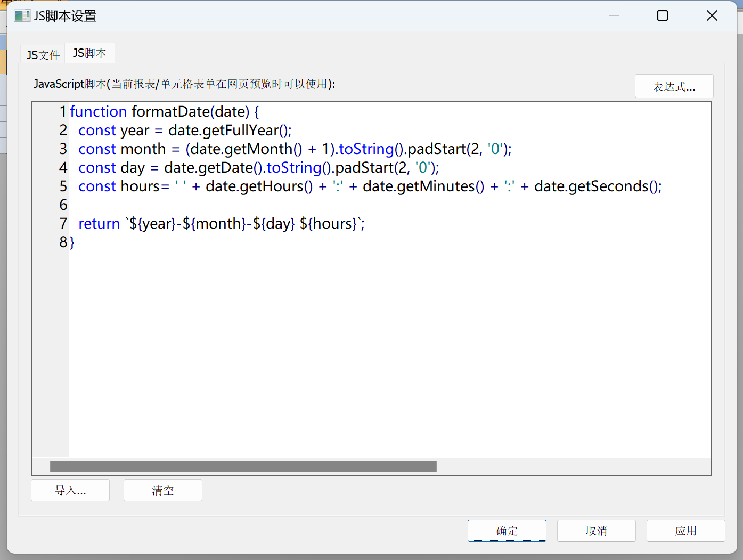
Task: Click 'padStart' in the month line
Action: [437, 149]
